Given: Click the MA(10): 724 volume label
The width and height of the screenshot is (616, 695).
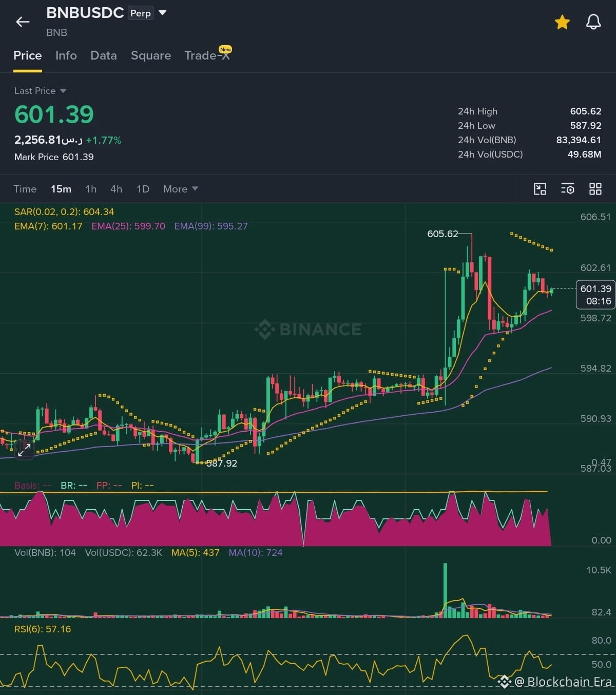Looking at the screenshot, I should click(256, 553).
